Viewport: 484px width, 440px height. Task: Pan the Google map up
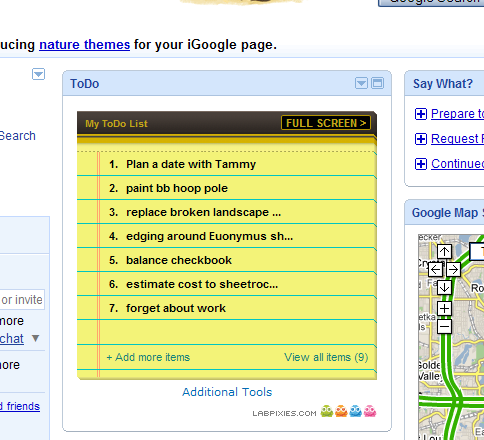444,251
